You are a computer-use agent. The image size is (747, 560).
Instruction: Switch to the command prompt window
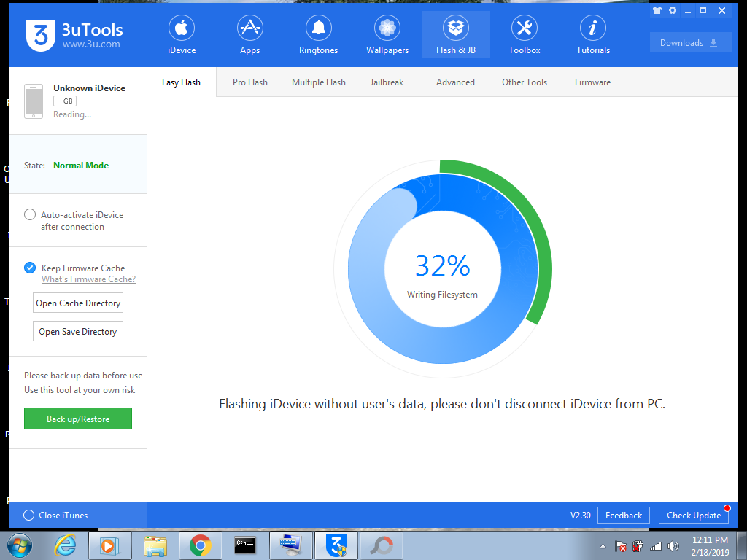point(245,545)
